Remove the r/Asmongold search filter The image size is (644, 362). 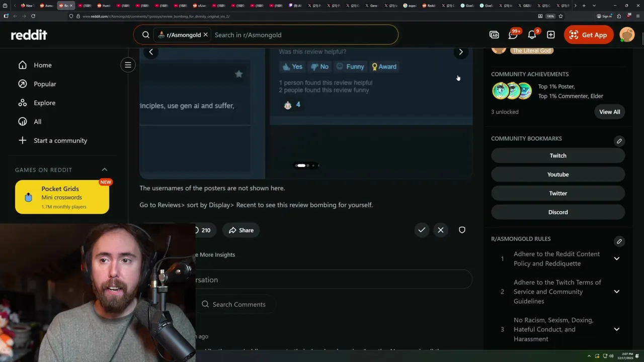pos(206,35)
